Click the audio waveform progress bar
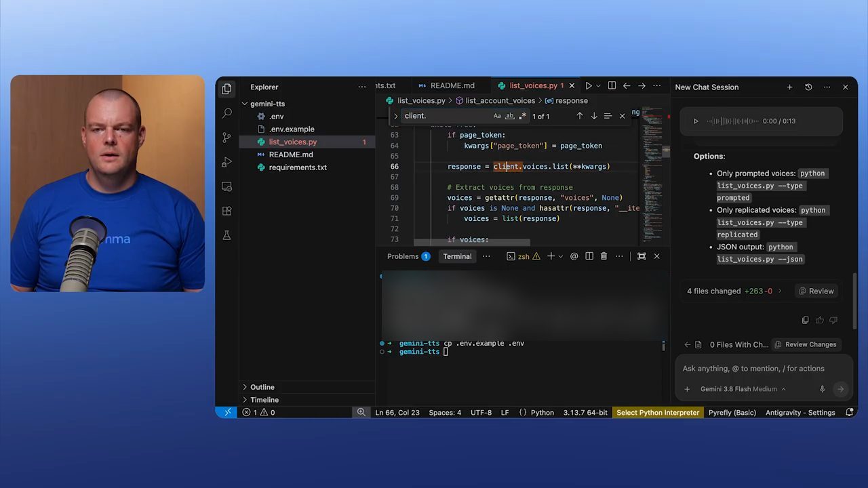 [x=733, y=121]
